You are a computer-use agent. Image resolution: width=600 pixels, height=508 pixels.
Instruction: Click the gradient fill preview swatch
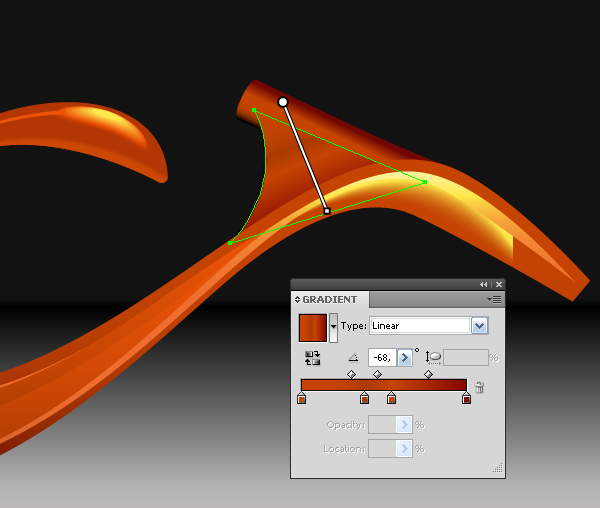(313, 328)
